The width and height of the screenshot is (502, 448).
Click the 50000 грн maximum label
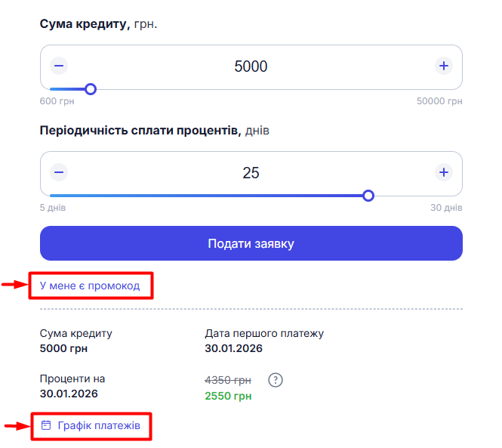click(x=439, y=101)
